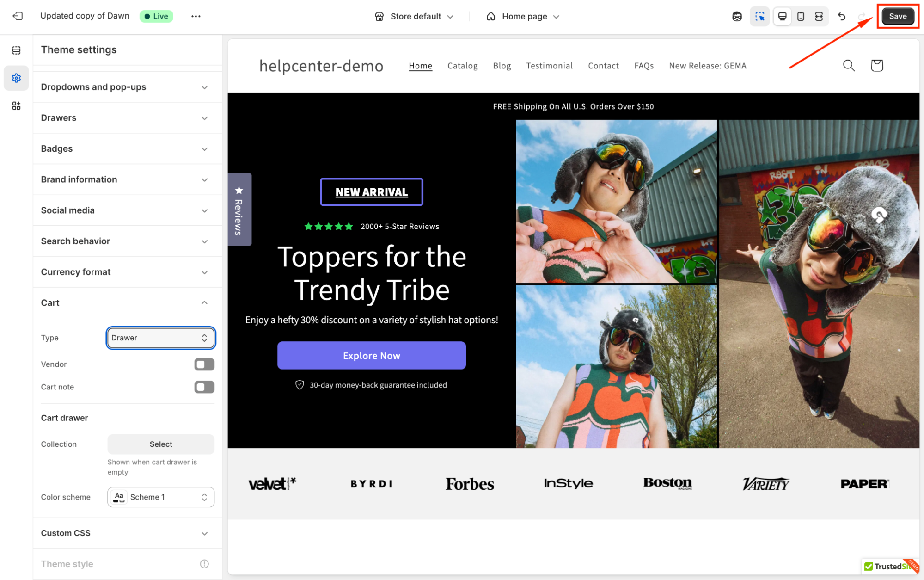Click the Select collection button
Screen dimensions: 924x580
click(160, 444)
